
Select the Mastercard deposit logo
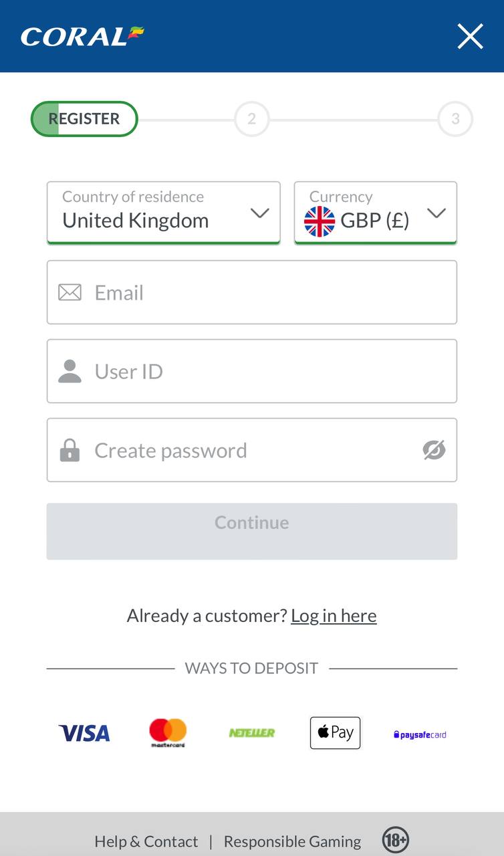[168, 733]
